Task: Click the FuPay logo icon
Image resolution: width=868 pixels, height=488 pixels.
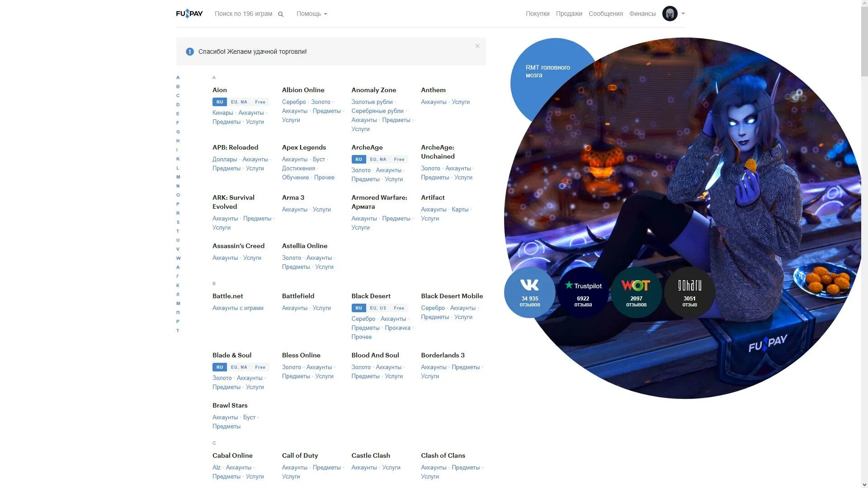Action: coord(189,13)
